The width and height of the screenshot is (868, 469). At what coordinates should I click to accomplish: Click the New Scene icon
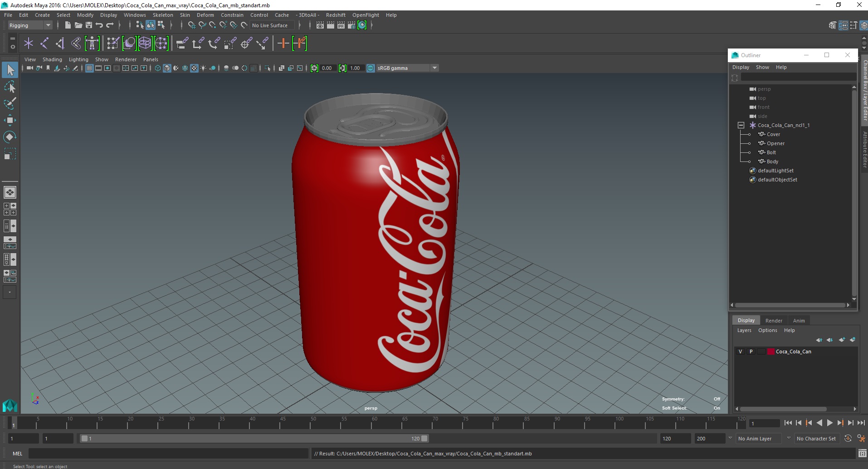[68, 25]
